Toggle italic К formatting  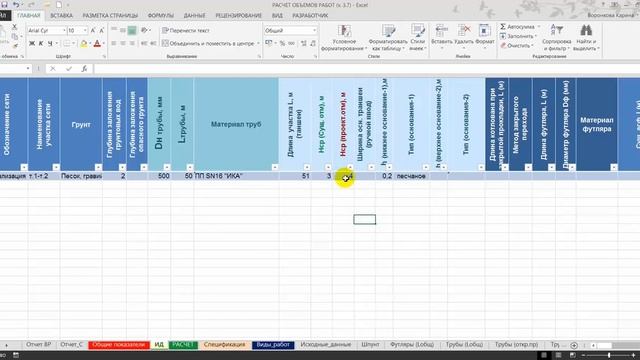(x=41, y=43)
